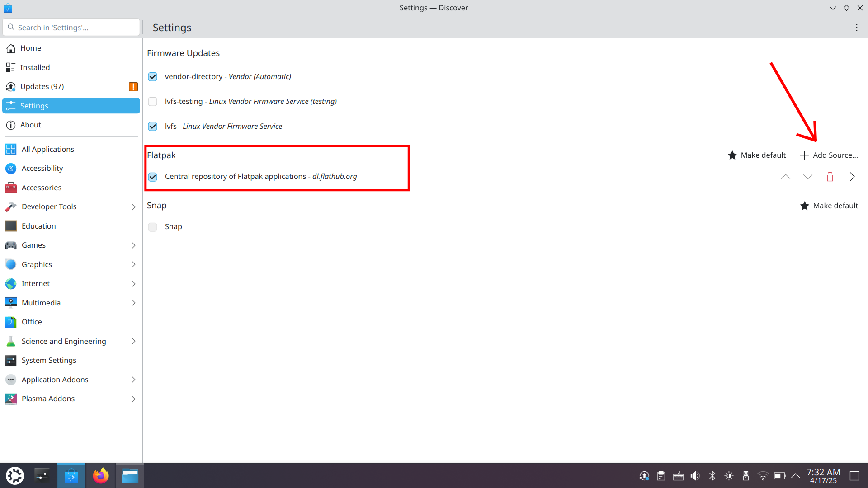Image resolution: width=868 pixels, height=488 pixels.
Task: Open the volume tray icon
Action: (695, 476)
